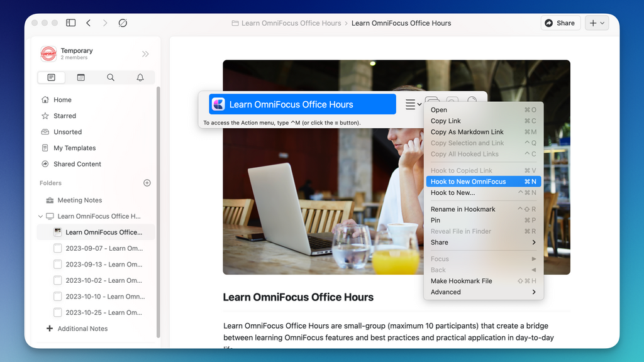Collapse the sidebar with the double chevron
The height and width of the screenshot is (362, 644).
tap(145, 54)
